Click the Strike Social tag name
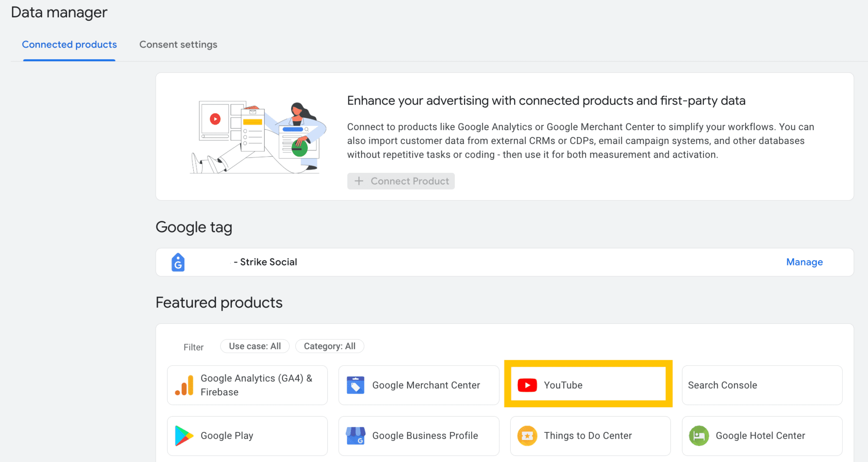The height and width of the screenshot is (462, 868). [x=265, y=262]
